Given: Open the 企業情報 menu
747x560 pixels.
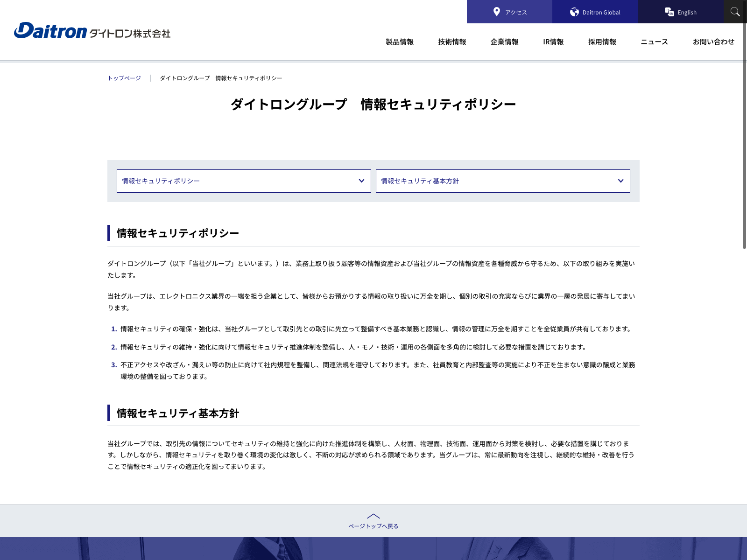Looking at the screenshot, I should (504, 42).
